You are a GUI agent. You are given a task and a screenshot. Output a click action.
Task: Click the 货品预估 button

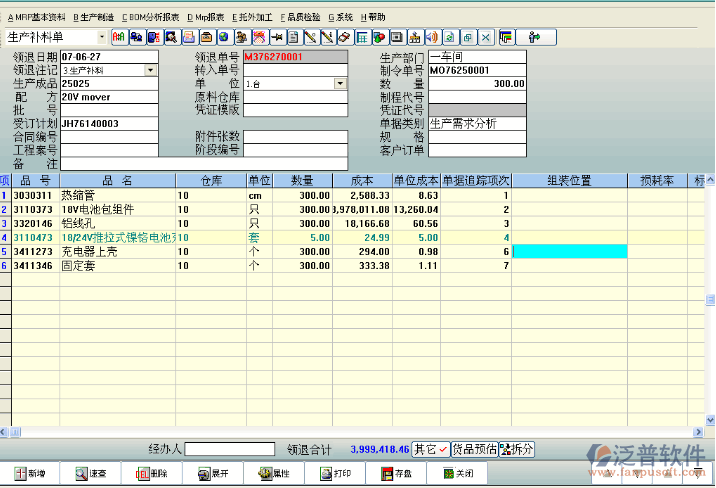[474, 450]
